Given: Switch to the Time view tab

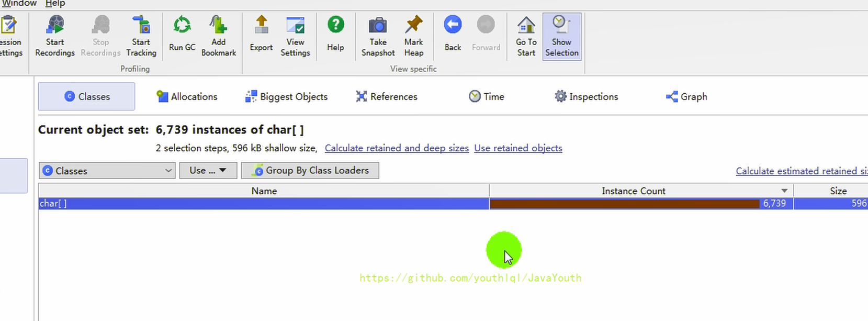Looking at the screenshot, I should tap(487, 96).
